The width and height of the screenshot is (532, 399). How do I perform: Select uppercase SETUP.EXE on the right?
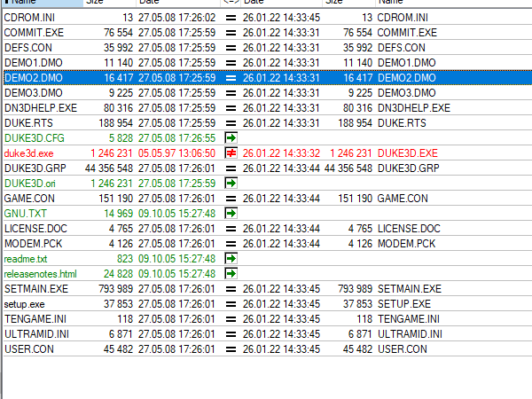(x=404, y=304)
